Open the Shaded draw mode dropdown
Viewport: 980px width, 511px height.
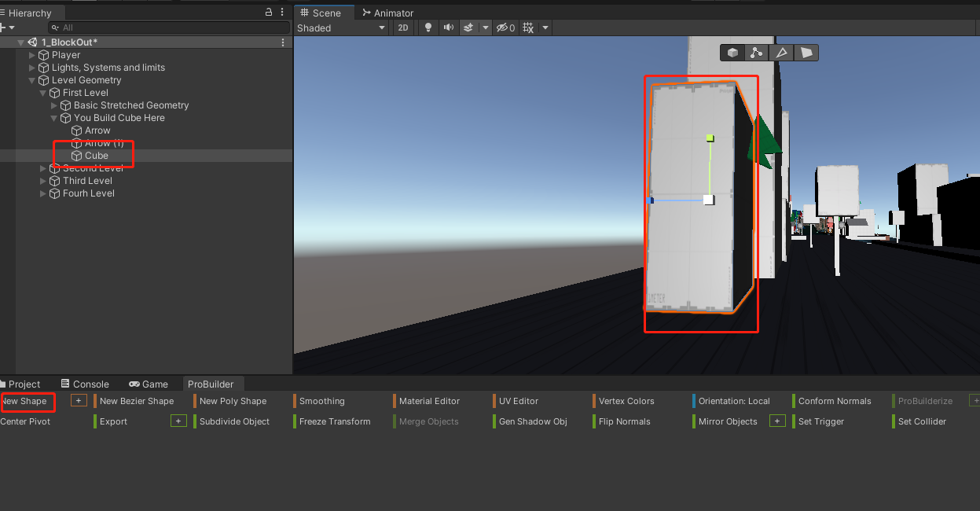pos(342,28)
